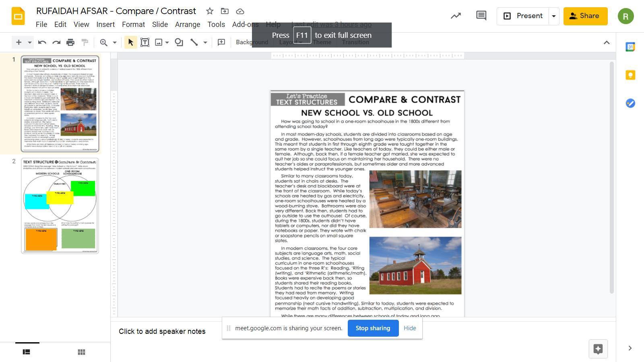Open the Insert menu

(105, 25)
